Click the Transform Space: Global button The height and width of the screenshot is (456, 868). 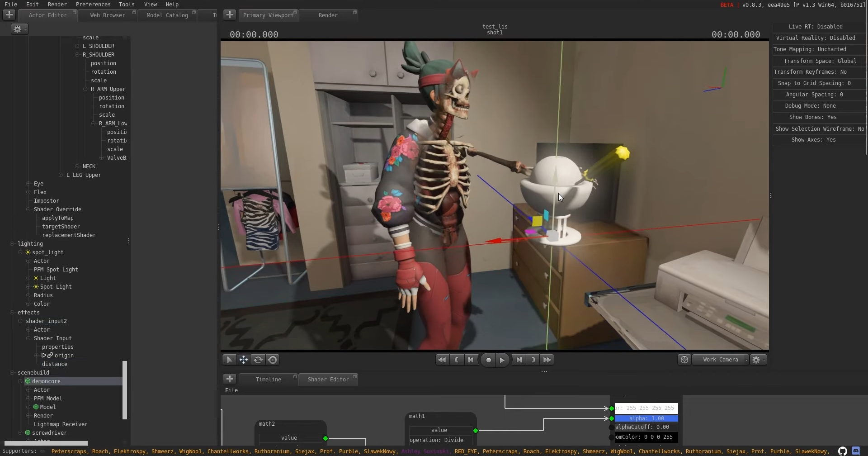(819, 61)
